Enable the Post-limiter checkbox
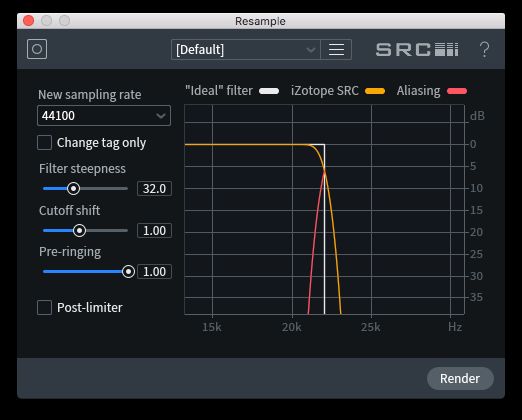Screen dimensions: 522x420 44,307
